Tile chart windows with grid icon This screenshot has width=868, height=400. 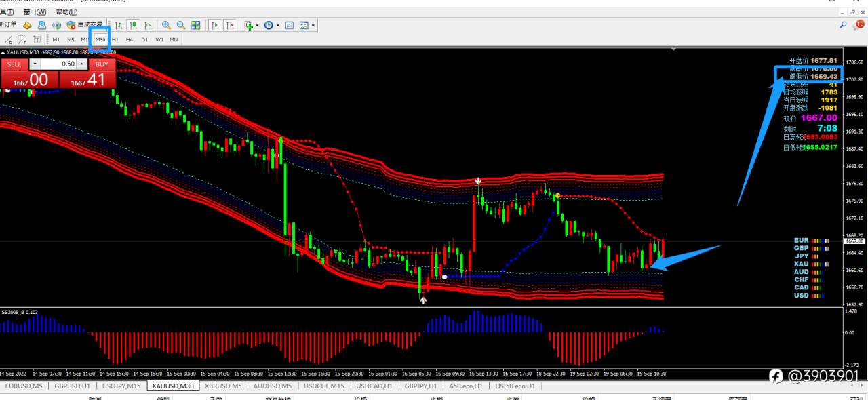click(x=196, y=25)
